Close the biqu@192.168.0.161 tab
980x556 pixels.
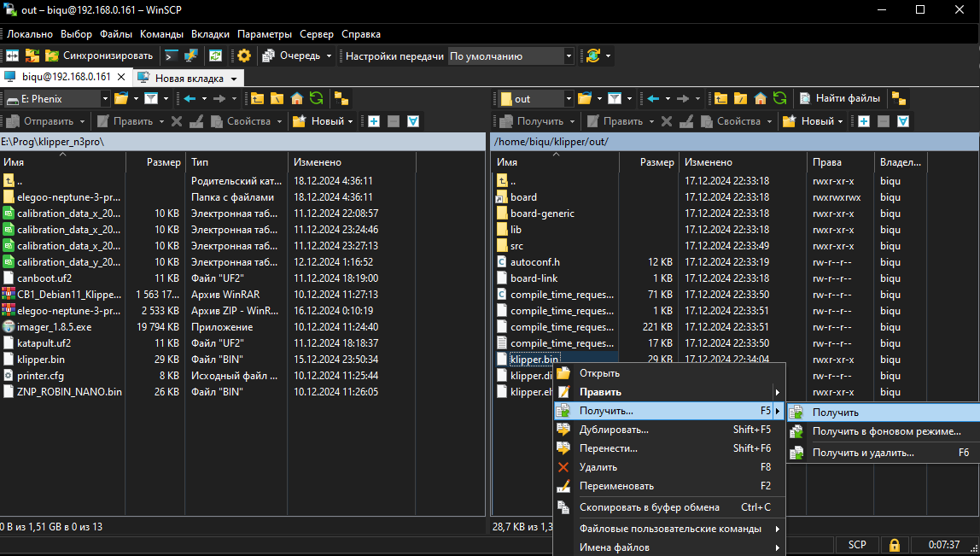point(122,77)
